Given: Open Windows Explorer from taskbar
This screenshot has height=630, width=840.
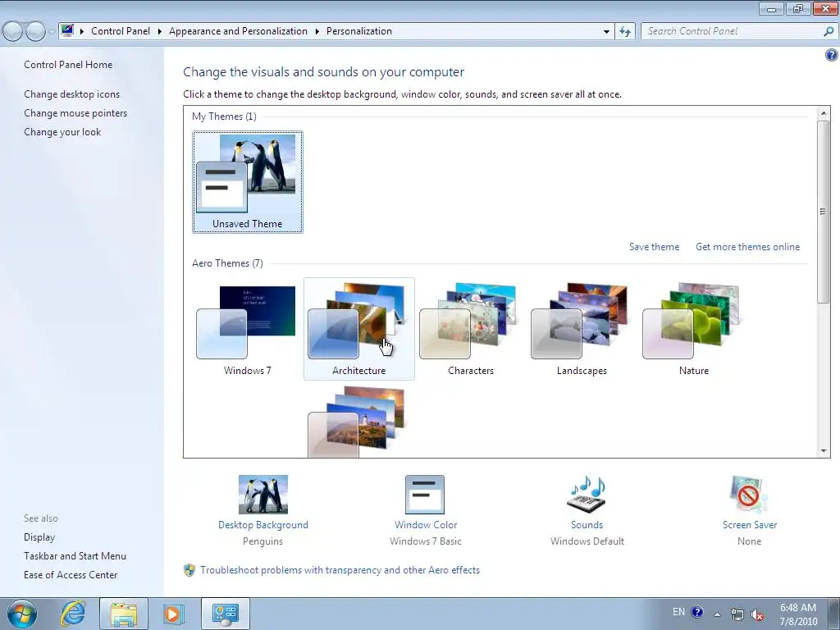Looking at the screenshot, I should pos(124,614).
